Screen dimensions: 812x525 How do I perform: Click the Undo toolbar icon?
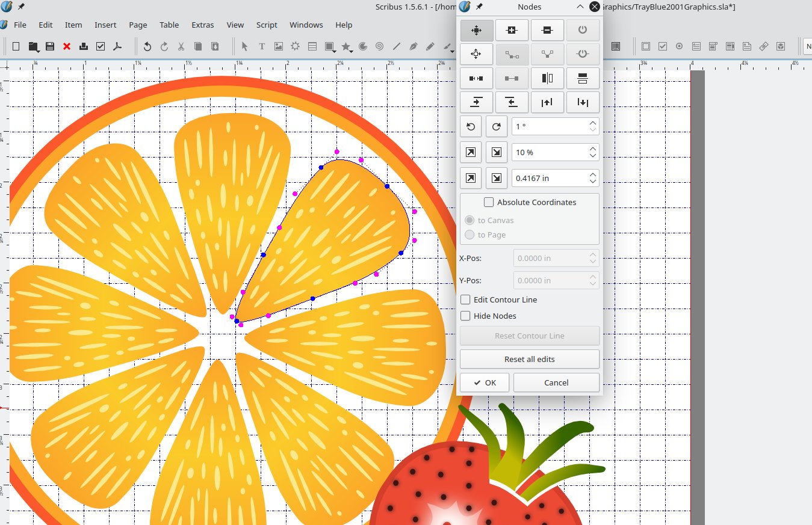click(147, 46)
